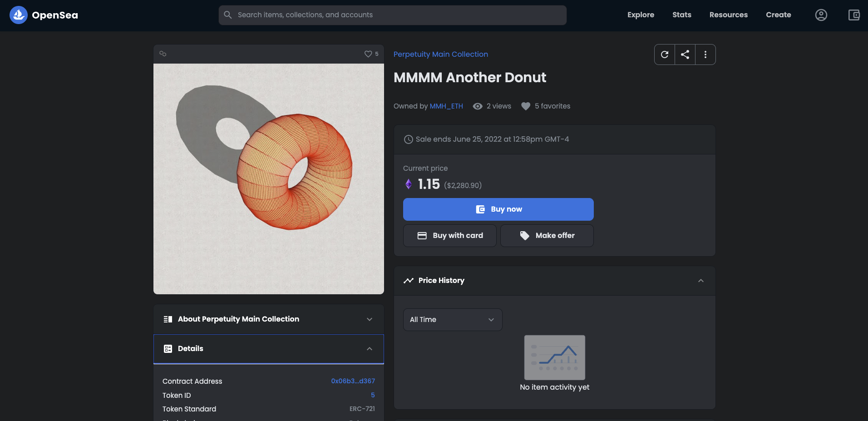Collapse the Price History panel

click(x=700, y=281)
